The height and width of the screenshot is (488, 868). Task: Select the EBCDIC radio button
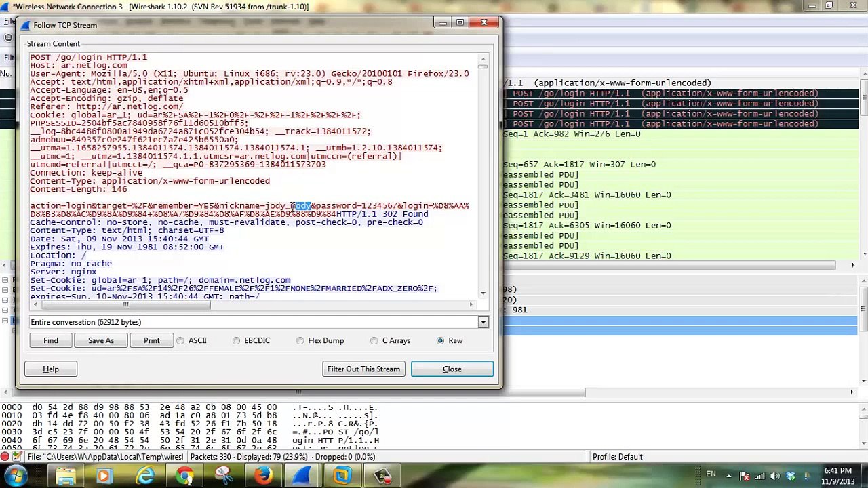[236, 341]
